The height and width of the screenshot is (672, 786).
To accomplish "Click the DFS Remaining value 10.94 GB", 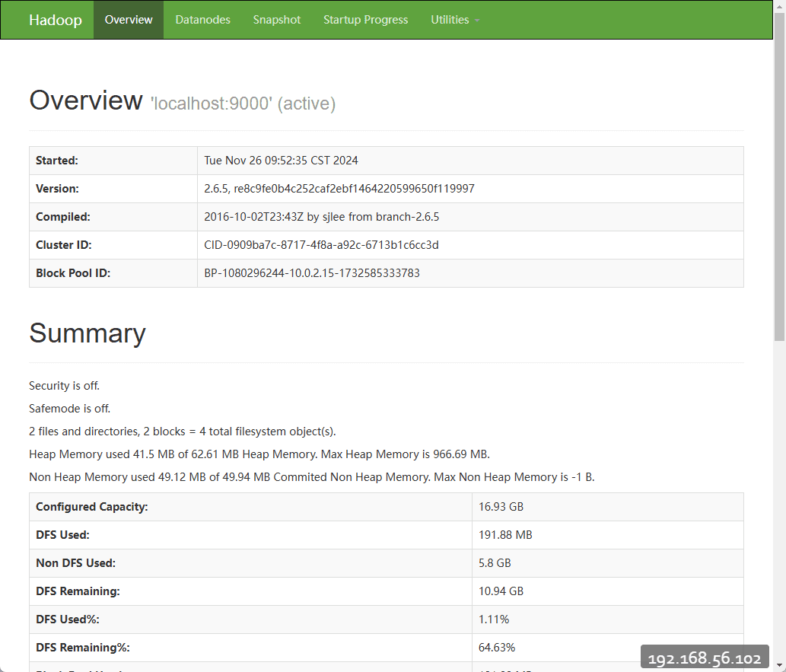I will pyautogui.click(x=501, y=591).
